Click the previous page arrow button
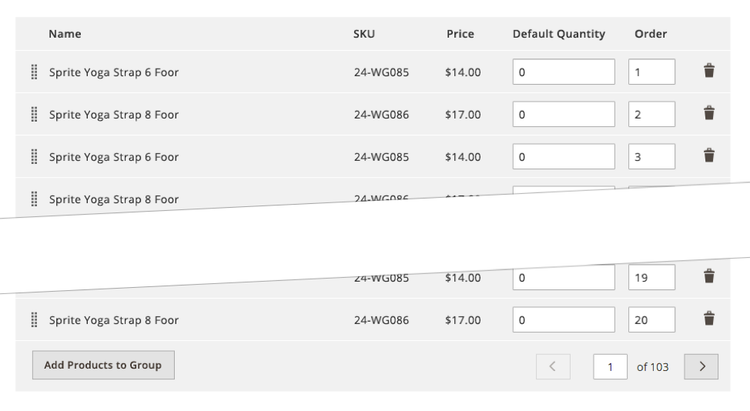Screen dimensions: 750x411 (553, 367)
